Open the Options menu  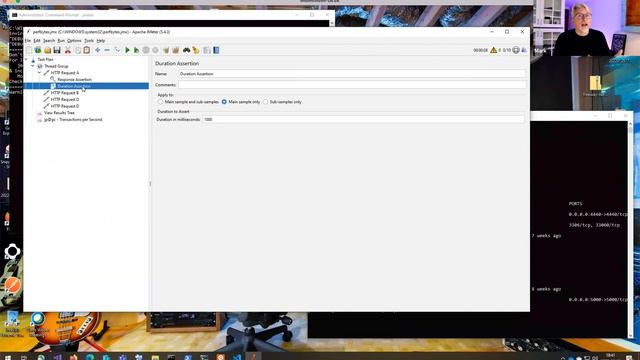coord(74,41)
